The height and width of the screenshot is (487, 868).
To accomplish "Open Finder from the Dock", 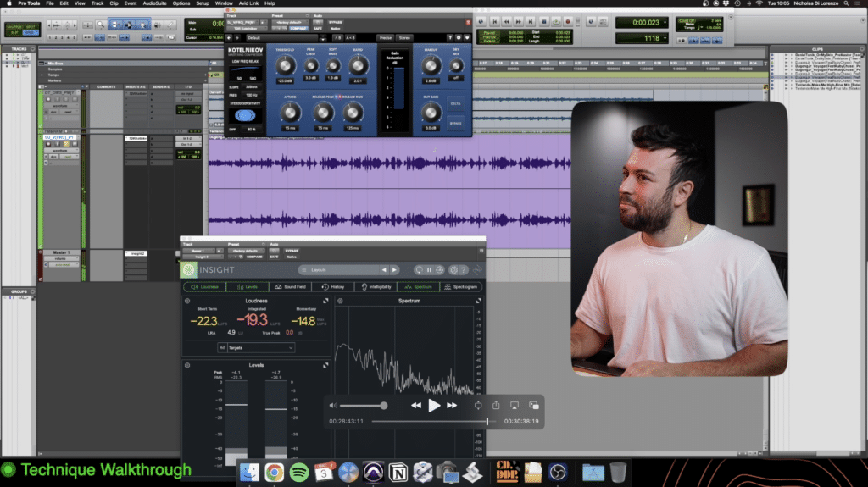I will pyautogui.click(x=249, y=473).
